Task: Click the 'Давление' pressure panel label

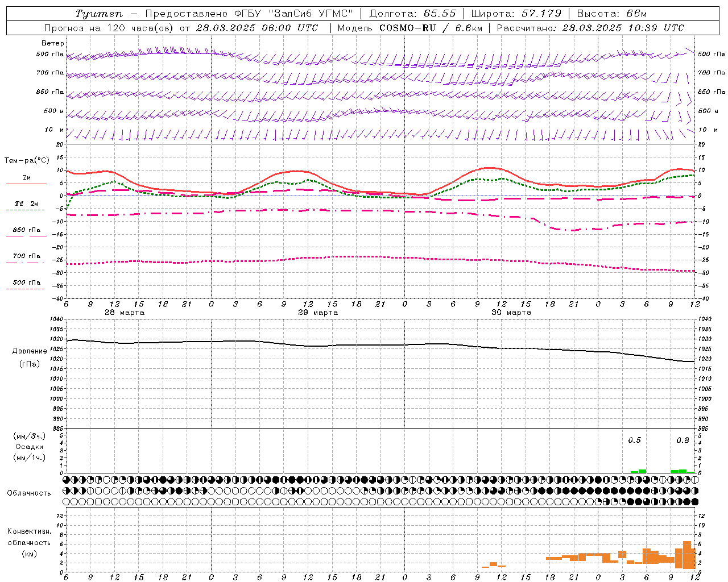Action: click(x=30, y=351)
